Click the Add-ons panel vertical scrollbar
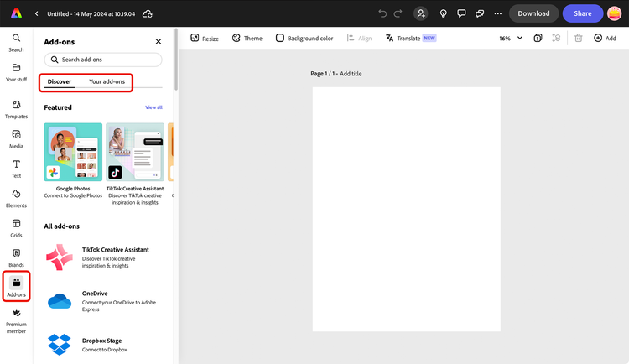 click(176, 60)
